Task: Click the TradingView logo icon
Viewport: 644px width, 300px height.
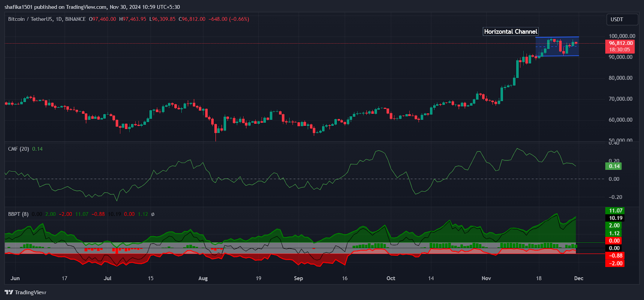Action: pyautogui.click(x=8, y=292)
